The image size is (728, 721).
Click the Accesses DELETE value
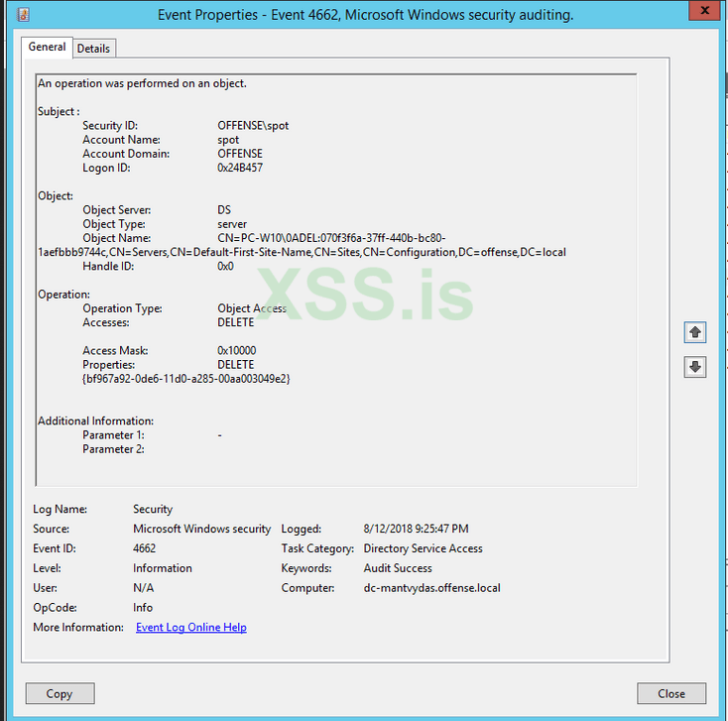pyautogui.click(x=236, y=322)
